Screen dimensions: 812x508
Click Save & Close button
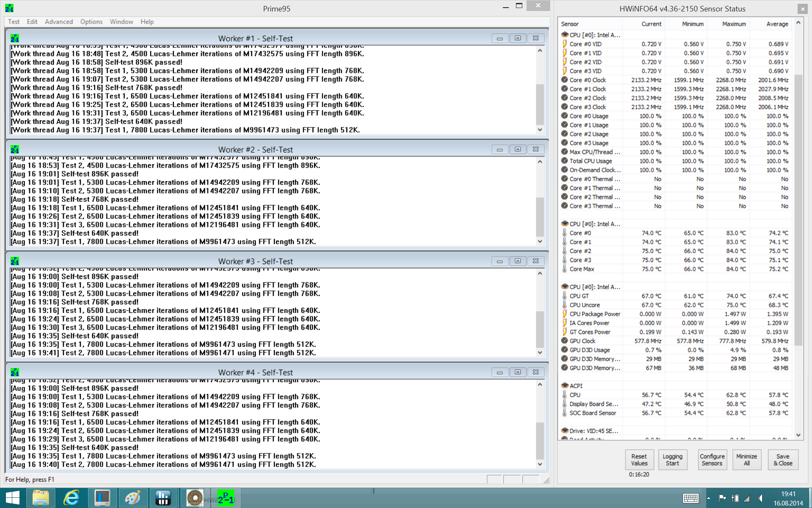(783, 460)
